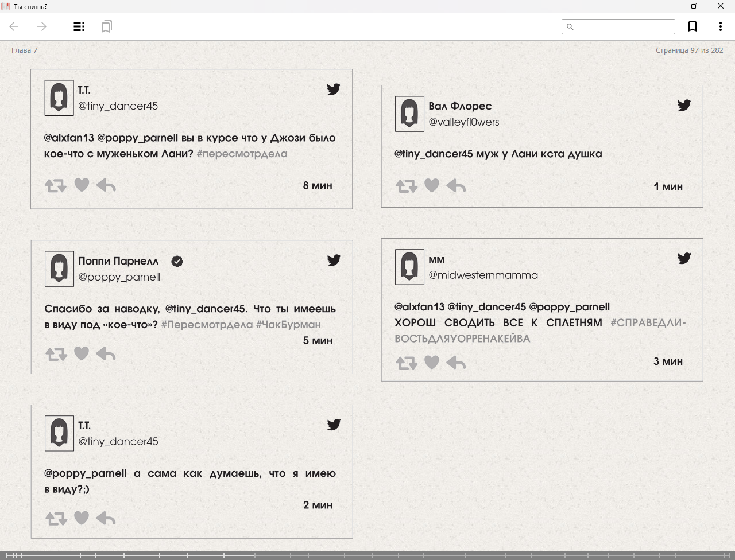Open the three-dot more options menu
Image resolution: width=735 pixels, height=560 pixels.
[x=720, y=26]
